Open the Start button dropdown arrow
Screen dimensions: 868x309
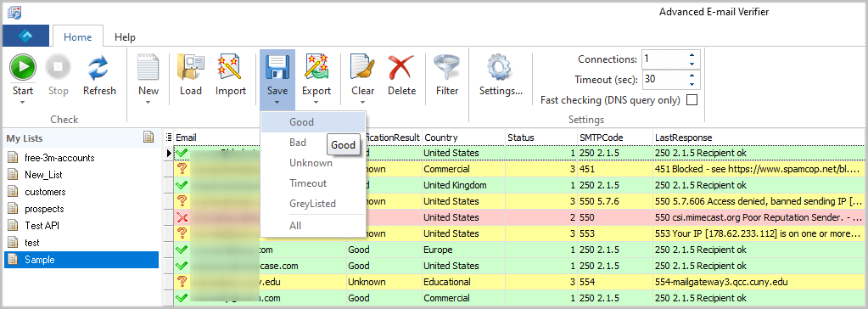click(x=23, y=102)
